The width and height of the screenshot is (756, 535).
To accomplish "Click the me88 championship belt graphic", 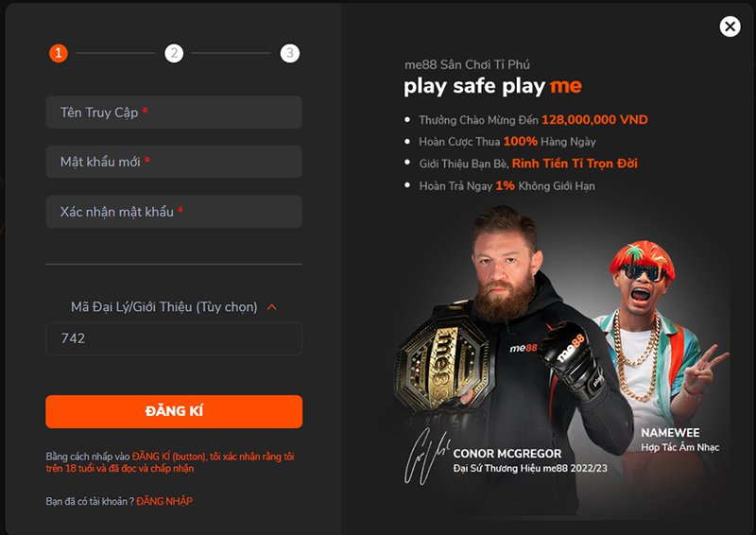I will coord(443,359).
